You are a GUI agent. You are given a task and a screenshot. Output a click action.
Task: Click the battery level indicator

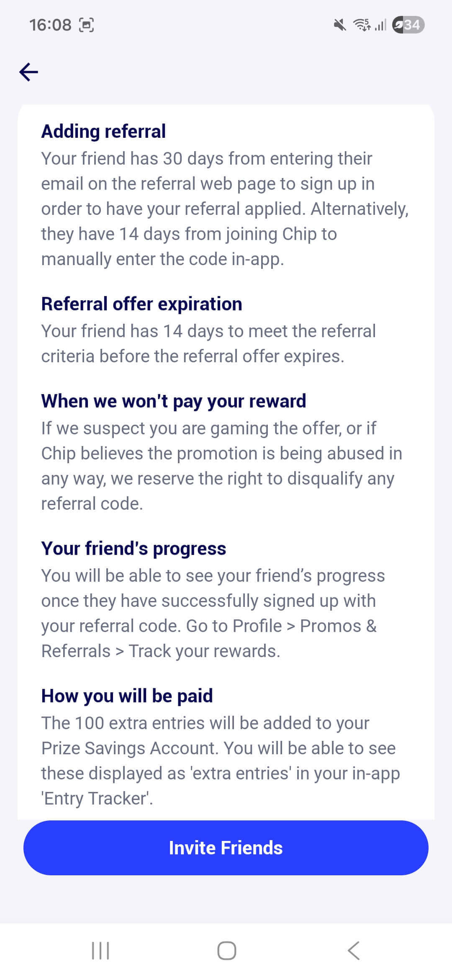408,25
